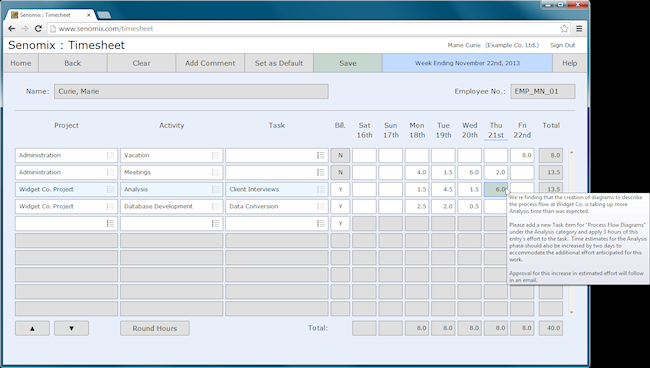Move rows down with the down-arrow button
650x368 pixels.
click(x=71, y=328)
